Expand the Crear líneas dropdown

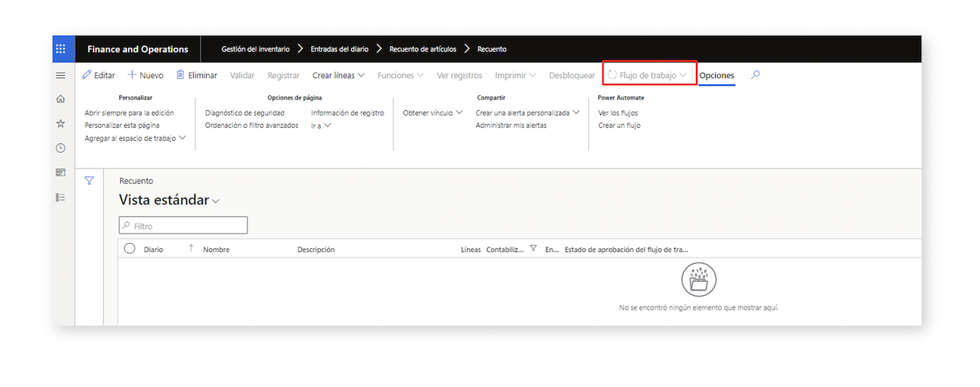(338, 75)
